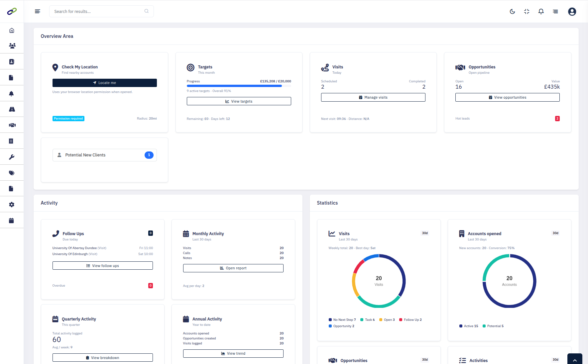The image size is (588, 364).
Task: Open the user profile avatar menu
Action: click(x=572, y=12)
